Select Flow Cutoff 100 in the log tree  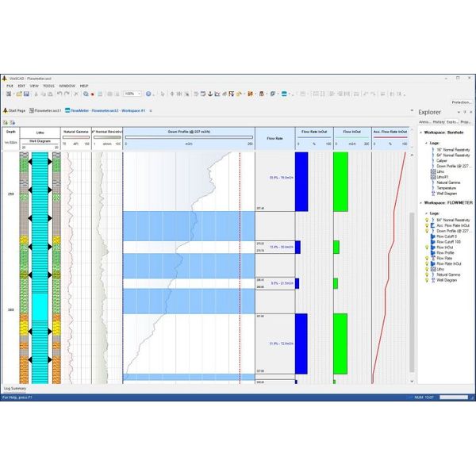[x=448, y=241]
